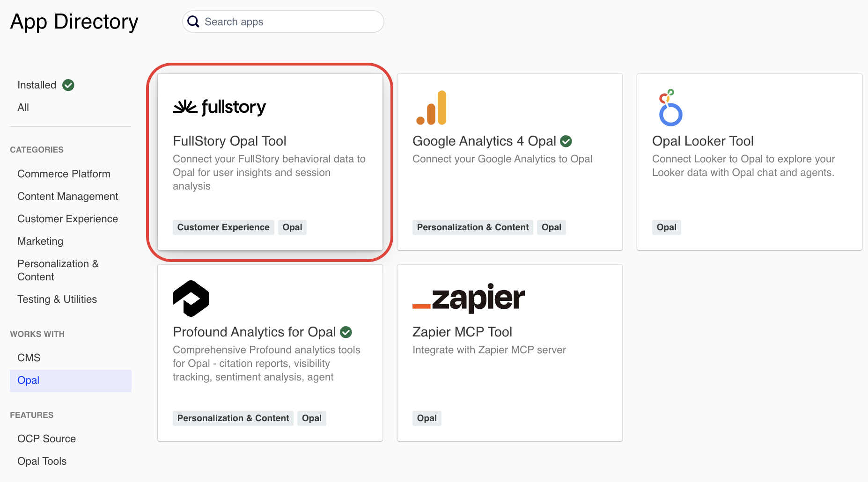Click the Zapier logo
Image resolution: width=868 pixels, height=482 pixels.
[x=468, y=298]
